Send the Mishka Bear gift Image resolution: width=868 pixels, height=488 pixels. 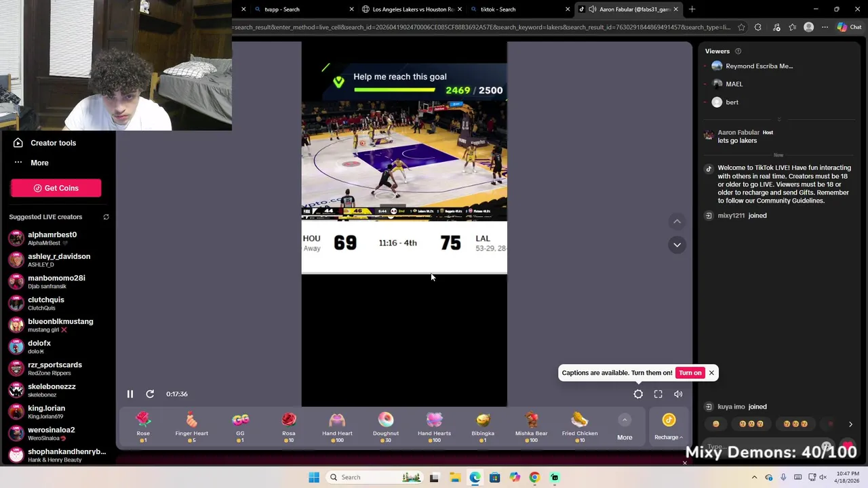coord(531,428)
